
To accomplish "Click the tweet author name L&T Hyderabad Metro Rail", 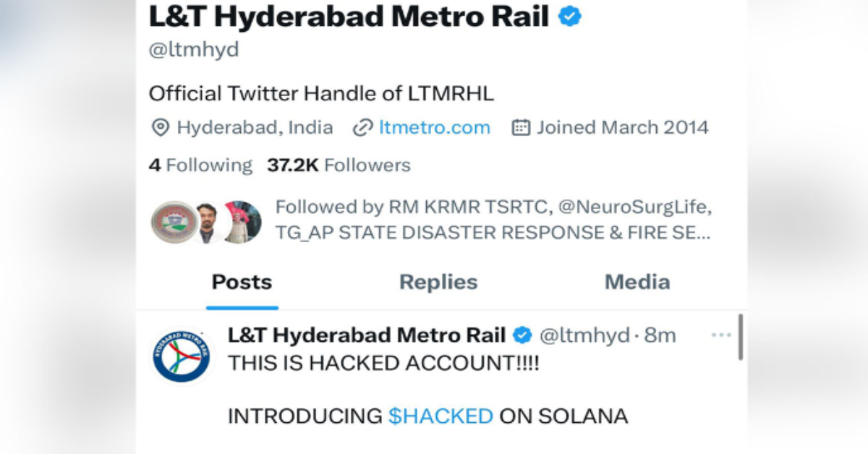I will click(366, 335).
